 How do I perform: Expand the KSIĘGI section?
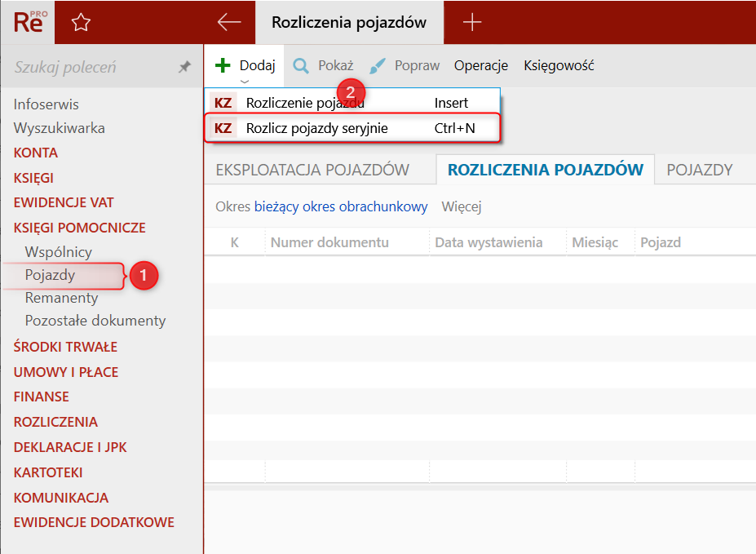click(33, 178)
